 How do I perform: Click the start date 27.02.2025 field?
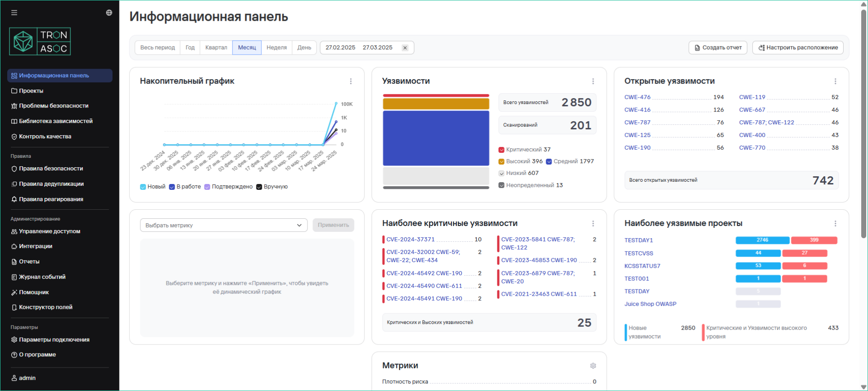click(x=340, y=47)
